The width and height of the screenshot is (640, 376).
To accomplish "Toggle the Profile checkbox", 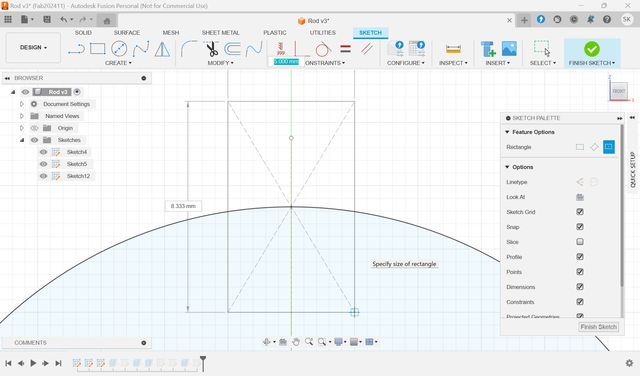I will (x=580, y=257).
